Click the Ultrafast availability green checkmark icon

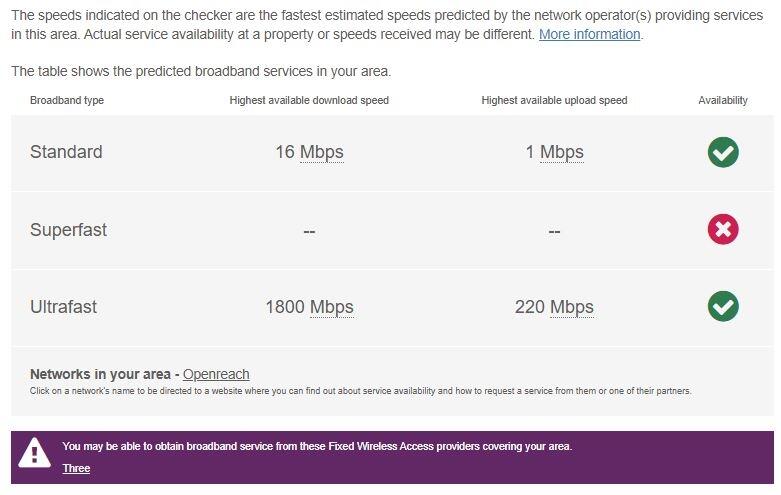tap(723, 307)
